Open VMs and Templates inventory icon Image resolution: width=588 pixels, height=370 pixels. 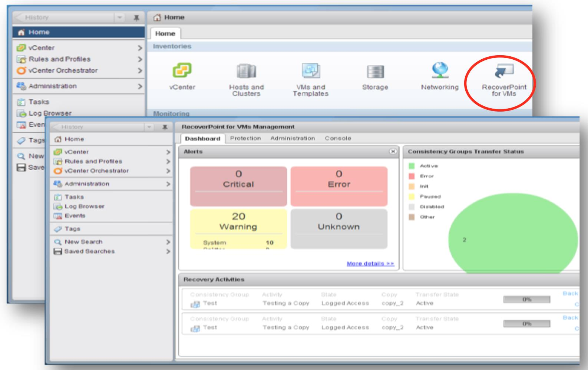311,70
